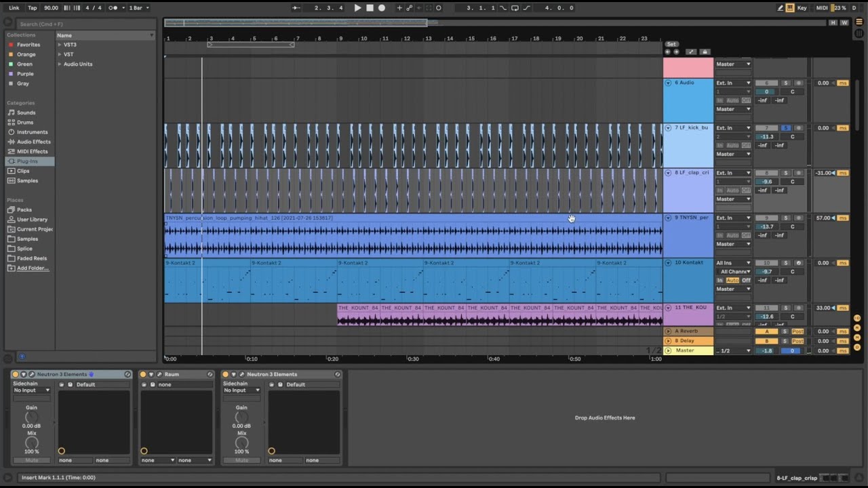Show or hide the In/Out section
Image resolution: width=868 pixels, height=488 pixels.
(x=857, y=318)
